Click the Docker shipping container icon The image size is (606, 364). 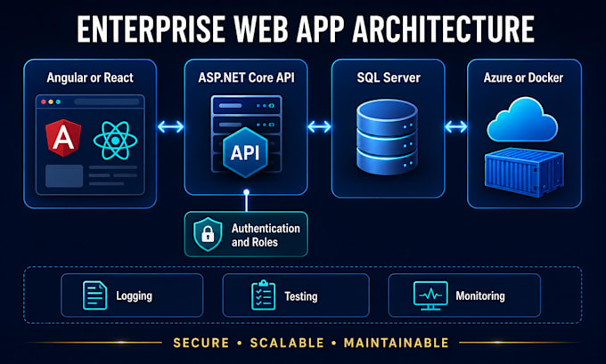click(x=524, y=172)
